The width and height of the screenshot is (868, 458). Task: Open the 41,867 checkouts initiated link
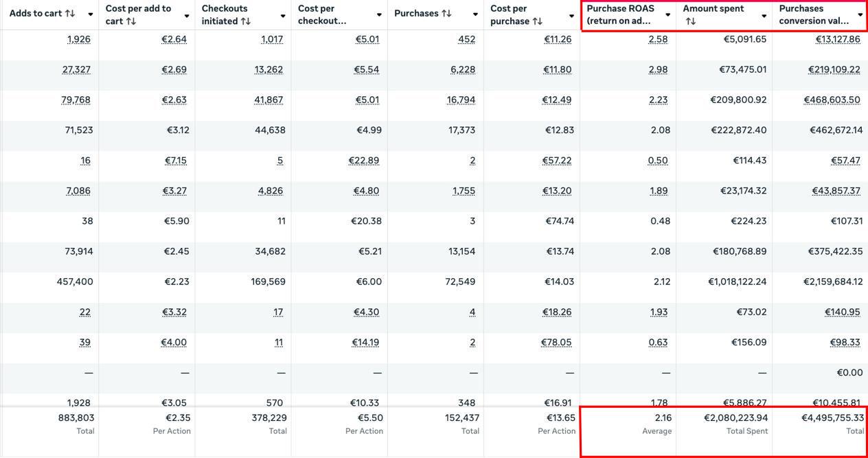tap(269, 100)
